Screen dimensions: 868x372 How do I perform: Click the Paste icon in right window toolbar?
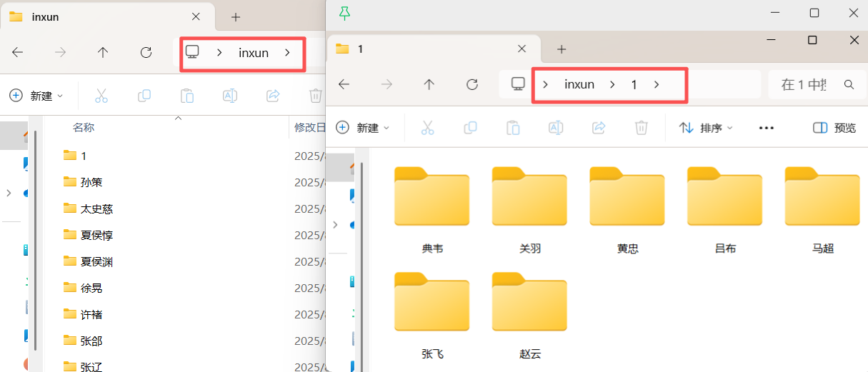point(513,128)
